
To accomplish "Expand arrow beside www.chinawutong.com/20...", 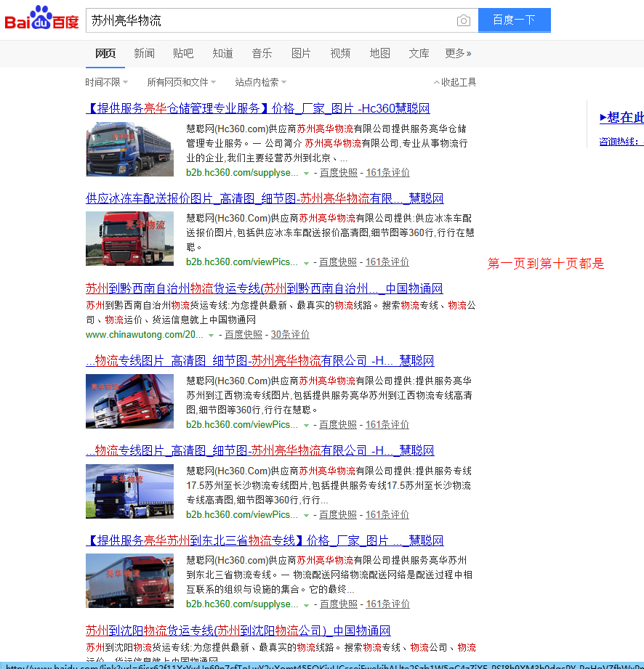I will [x=211, y=336].
